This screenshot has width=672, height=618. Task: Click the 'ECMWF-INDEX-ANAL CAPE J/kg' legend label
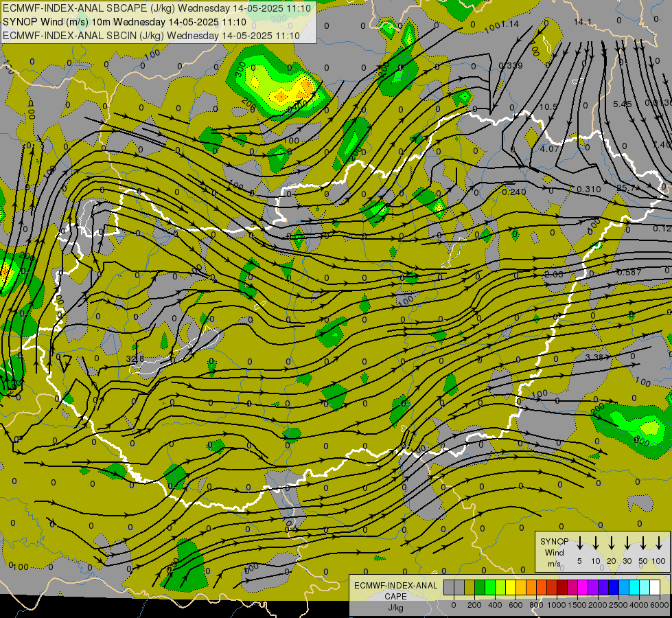pyautogui.click(x=395, y=596)
